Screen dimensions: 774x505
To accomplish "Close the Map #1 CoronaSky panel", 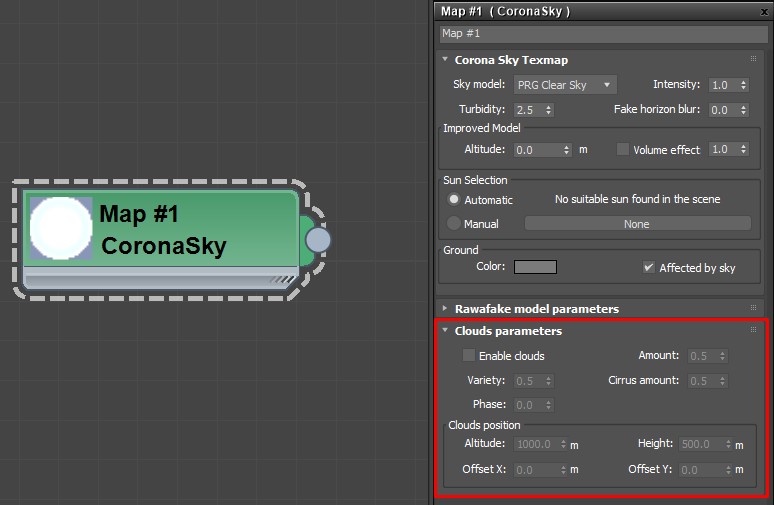I will point(764,12).
